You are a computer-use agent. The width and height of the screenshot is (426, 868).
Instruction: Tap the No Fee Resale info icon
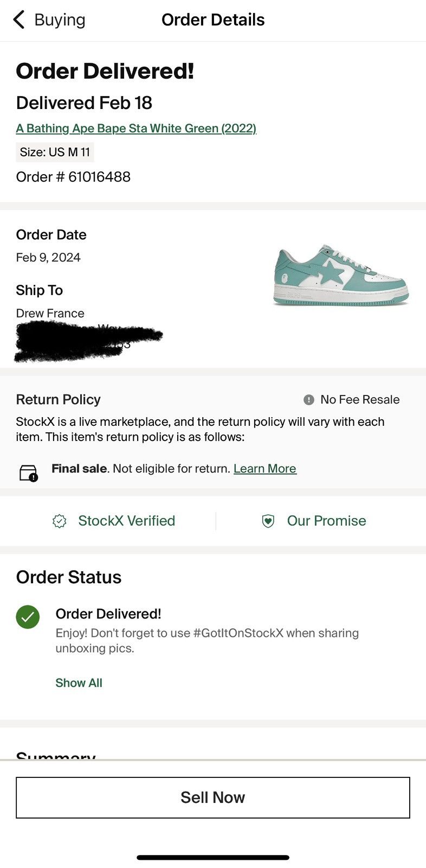tap(309, 400)
